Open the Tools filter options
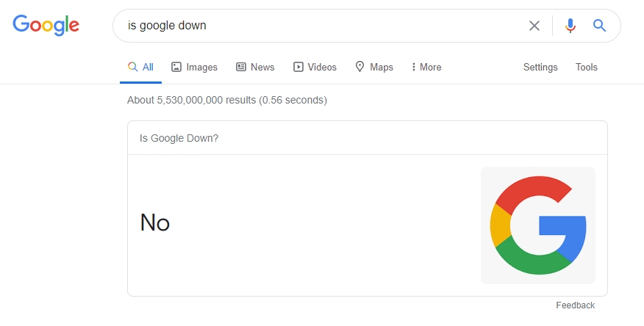The image size is (644, 326). tap(587, 67)
